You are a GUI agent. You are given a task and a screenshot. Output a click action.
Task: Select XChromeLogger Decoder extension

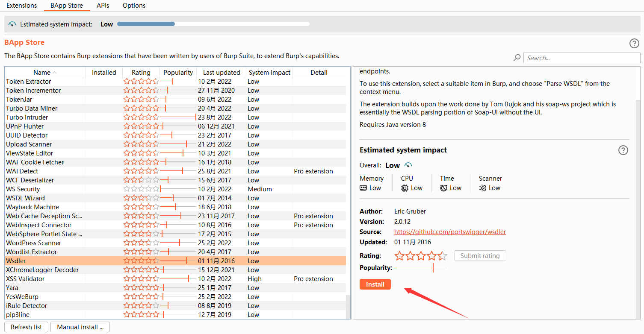[175, 270]
